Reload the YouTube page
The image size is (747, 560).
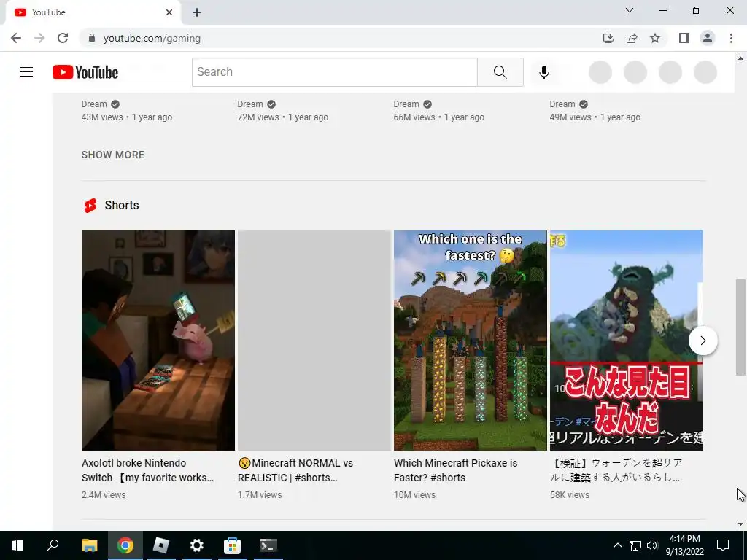click(x=63, y=38)
